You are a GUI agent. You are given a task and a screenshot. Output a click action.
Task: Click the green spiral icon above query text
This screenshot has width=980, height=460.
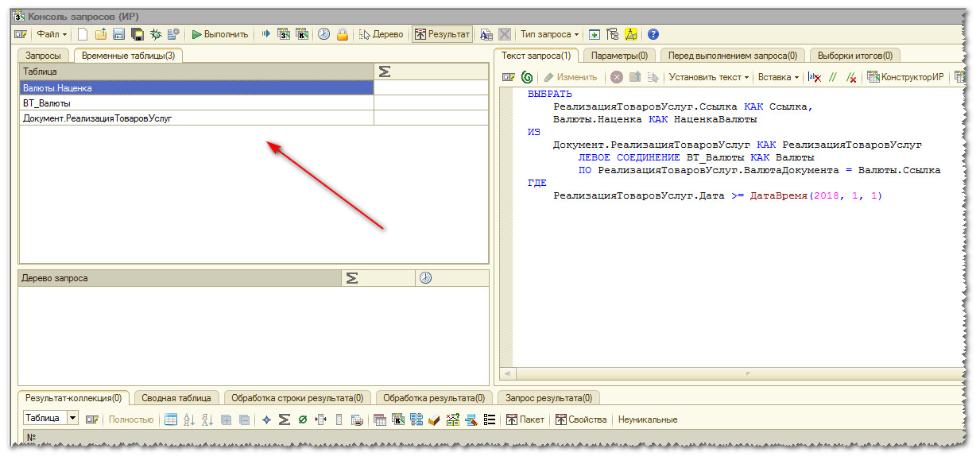pyautogui.click(x=527, y=77)
